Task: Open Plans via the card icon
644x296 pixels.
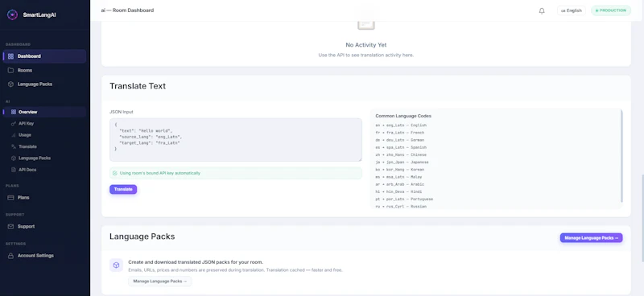Action: point(10,198)
